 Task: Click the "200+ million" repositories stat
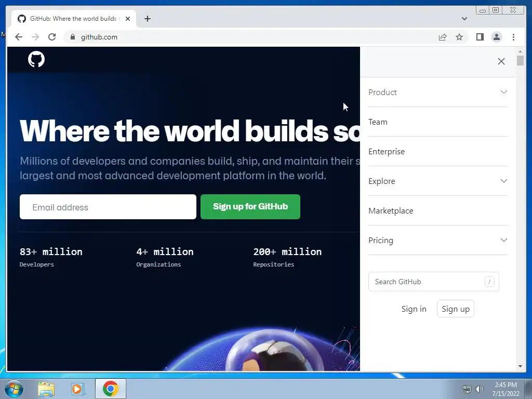287,251
